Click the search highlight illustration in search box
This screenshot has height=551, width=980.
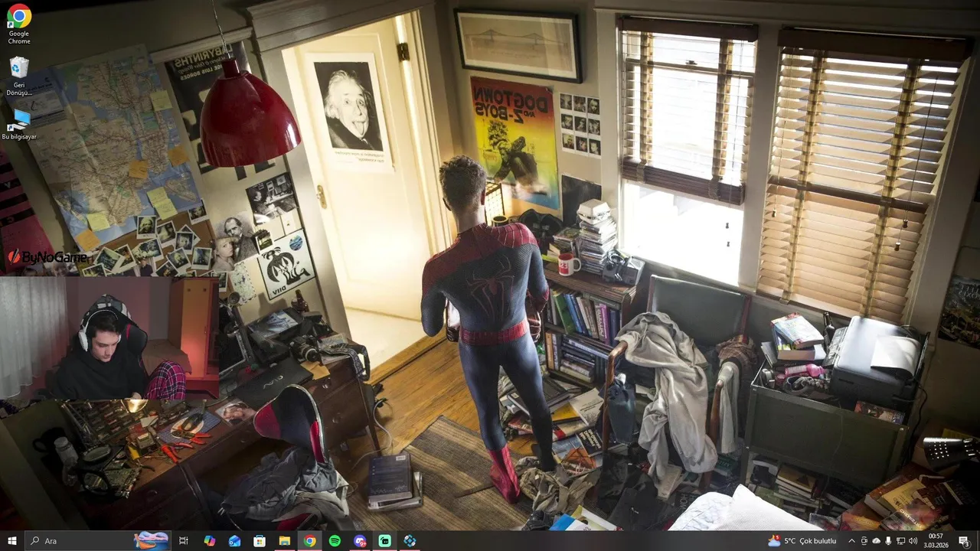point(151,541)
